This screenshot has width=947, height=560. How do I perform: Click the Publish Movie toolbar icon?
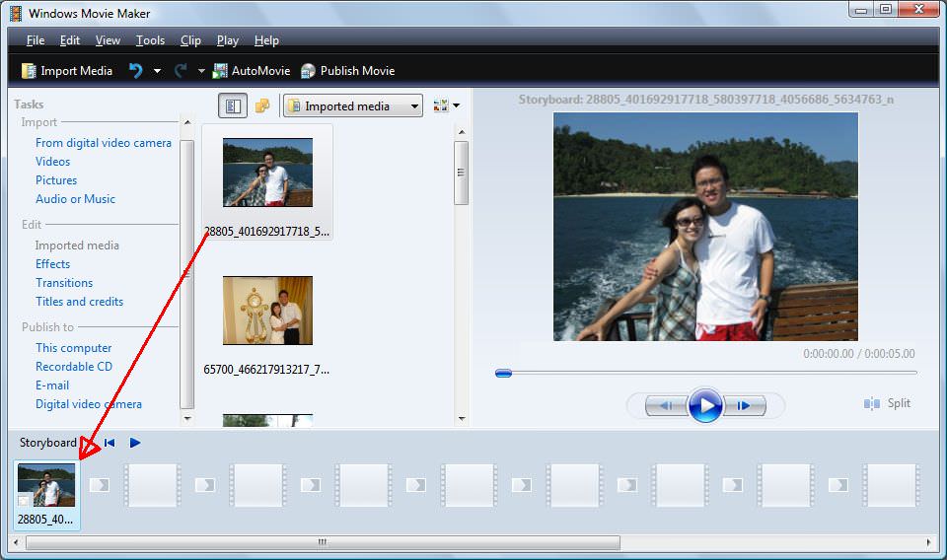[x=309, y=71]
